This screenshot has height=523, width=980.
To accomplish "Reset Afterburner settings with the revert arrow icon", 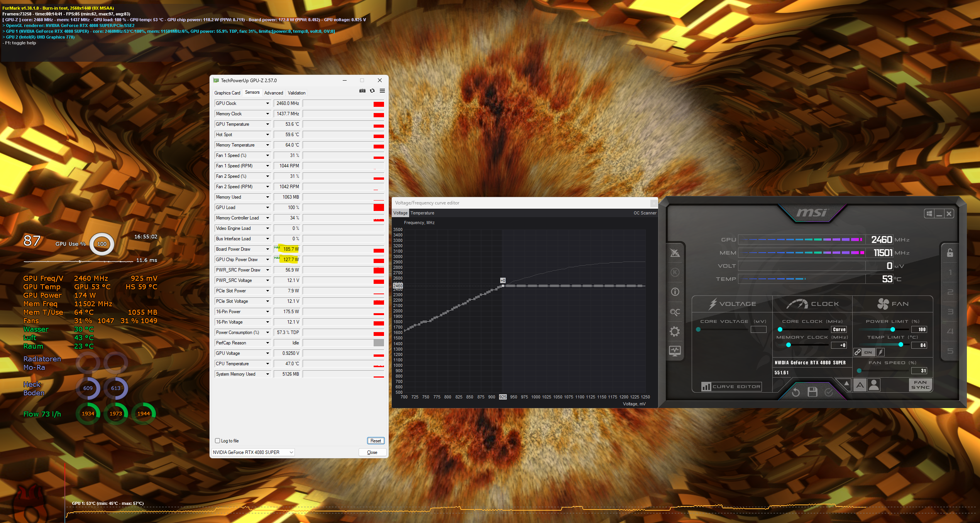I will pyautogui.click(x=796, y=392).
